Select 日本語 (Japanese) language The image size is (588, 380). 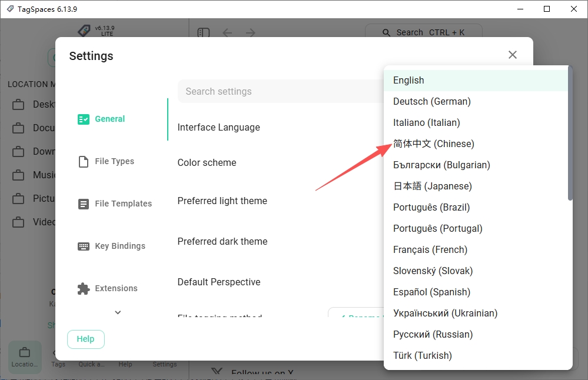click(476, 186)
